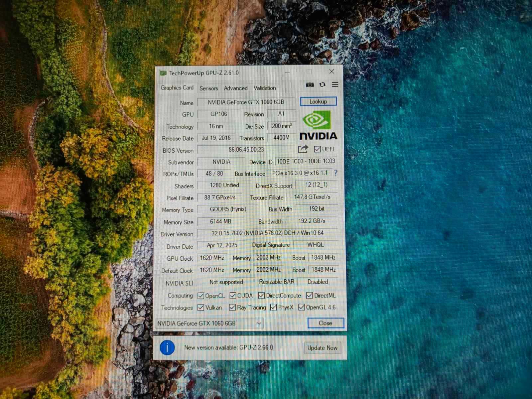Viewport: 532px width, 399px height.
Task: Click the GPU Clock row Boost 1848 MHz
Action: (x=323, y=257)
